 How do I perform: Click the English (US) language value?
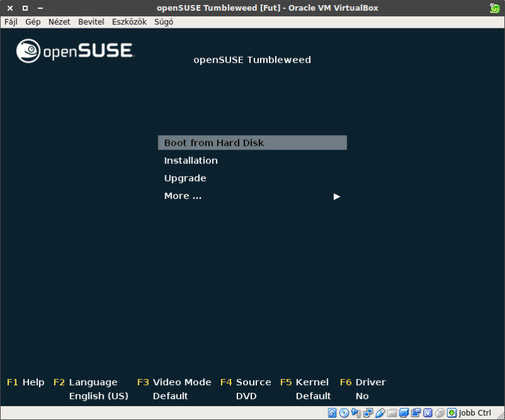click(98, 396)
